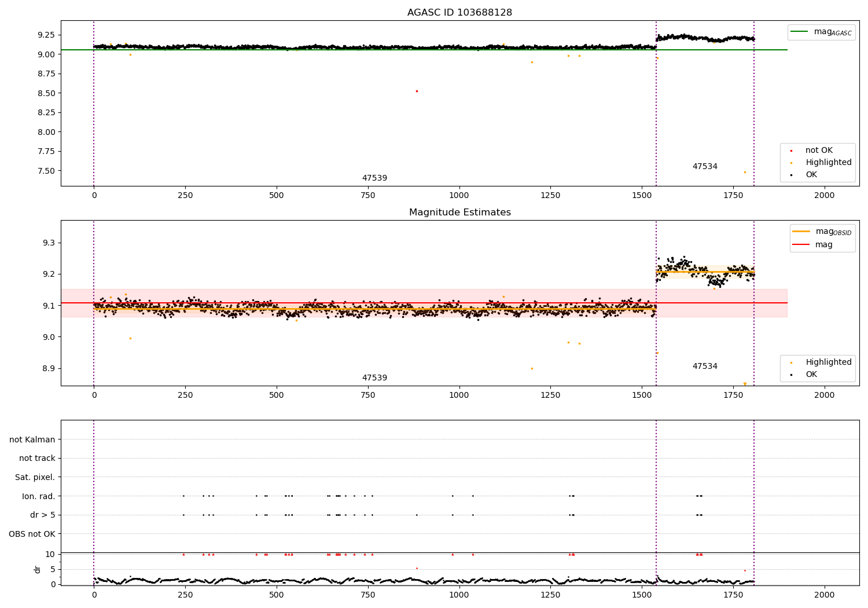Image resolution: width=868 pixels, height=608 pixels.
Task: Click y-axis tick 9.1 in Magnitude Estimates plot
Action: [49, 306]
